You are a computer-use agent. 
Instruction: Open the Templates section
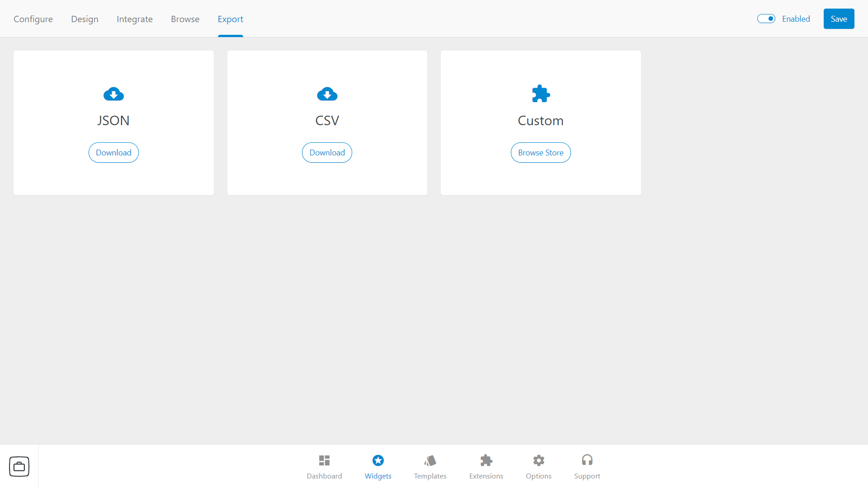430,467
